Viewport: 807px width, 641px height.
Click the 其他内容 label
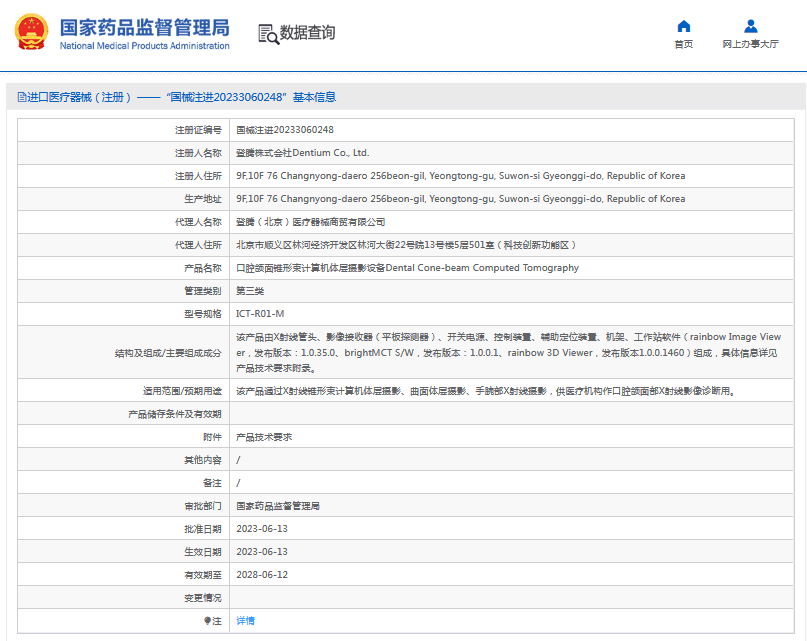203,460
